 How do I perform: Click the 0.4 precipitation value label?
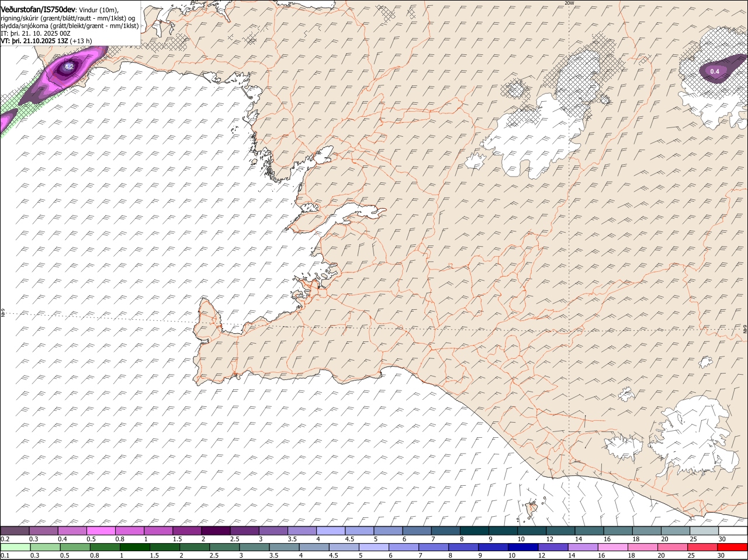(714, 71)
